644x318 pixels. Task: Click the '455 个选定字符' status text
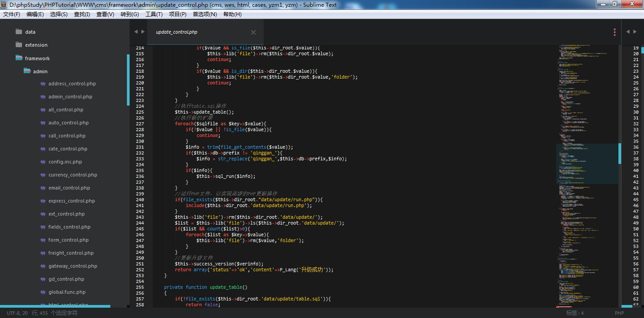58,313
